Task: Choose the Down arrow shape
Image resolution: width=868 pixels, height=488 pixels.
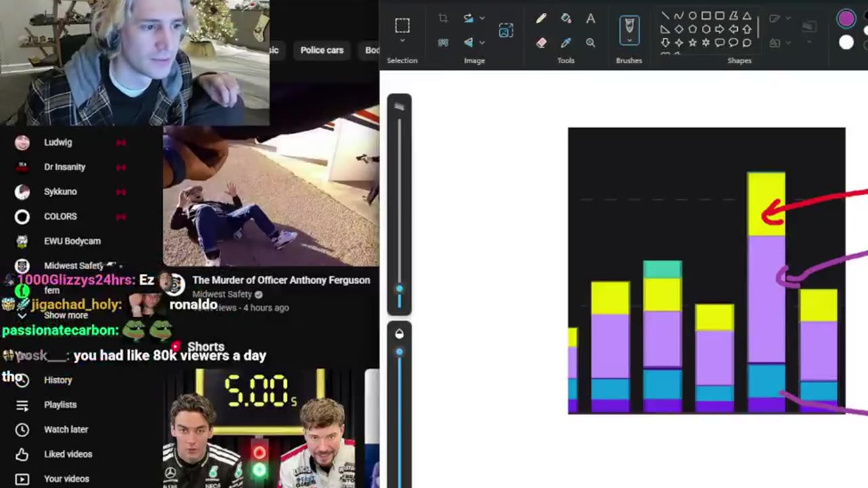Action: click(665, 43)
